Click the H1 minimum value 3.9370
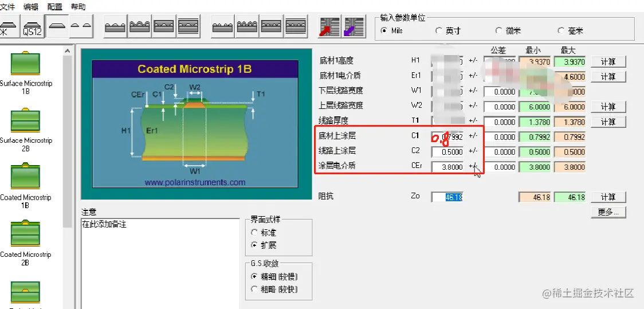Image resolution: width=644 pixels, height=309 pixels. coord(535,62)
